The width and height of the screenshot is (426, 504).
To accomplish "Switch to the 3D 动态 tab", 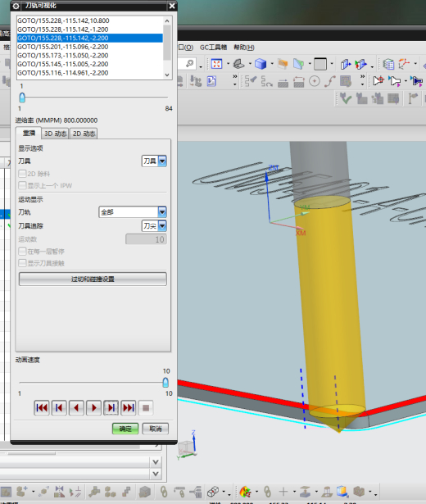I will tap(55, 134).
